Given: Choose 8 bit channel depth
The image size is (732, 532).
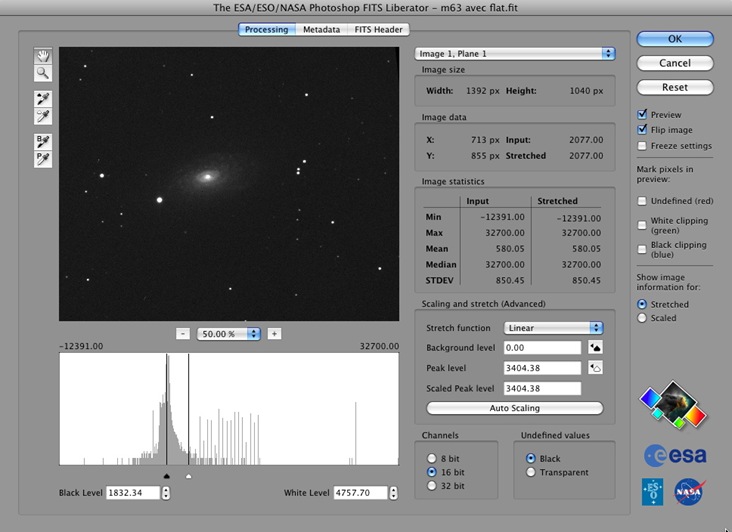Looking at the screenshot, I should pos(432,458).
